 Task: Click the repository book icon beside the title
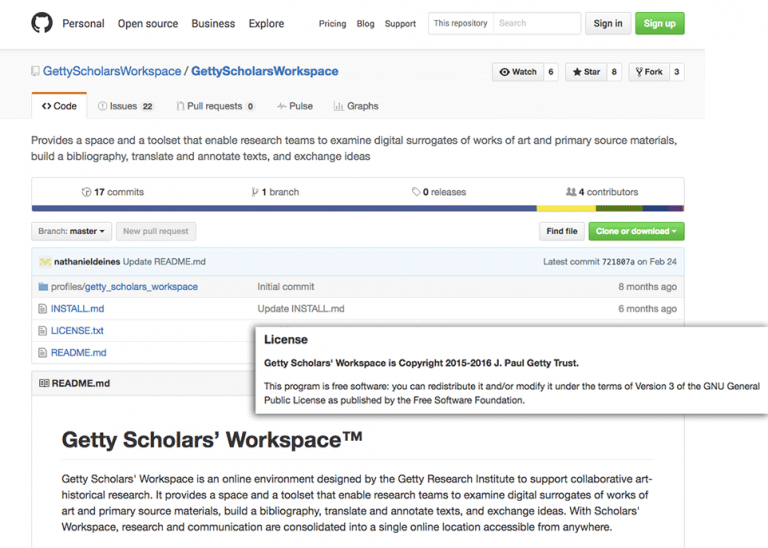click(36, 72)
